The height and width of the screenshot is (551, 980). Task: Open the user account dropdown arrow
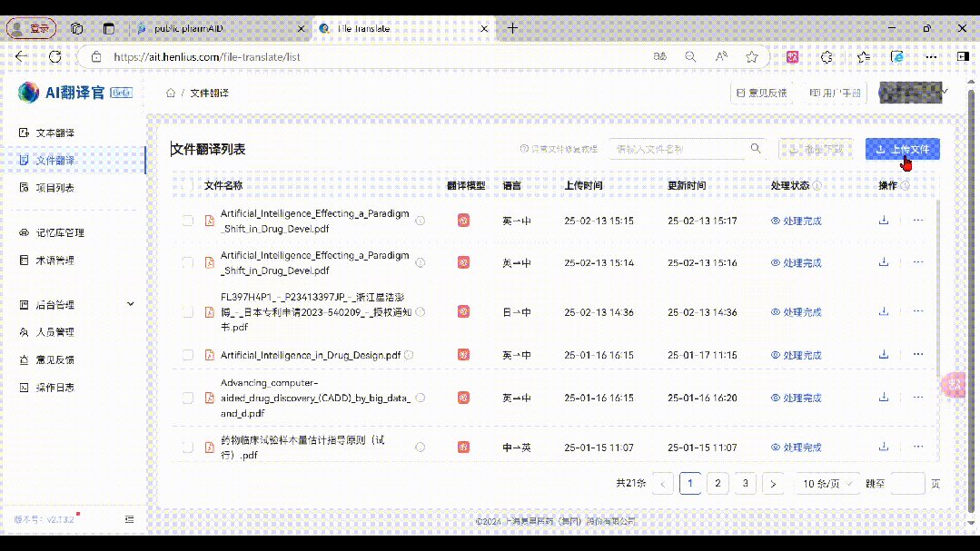pyautogui.click(x=945, y=93)
